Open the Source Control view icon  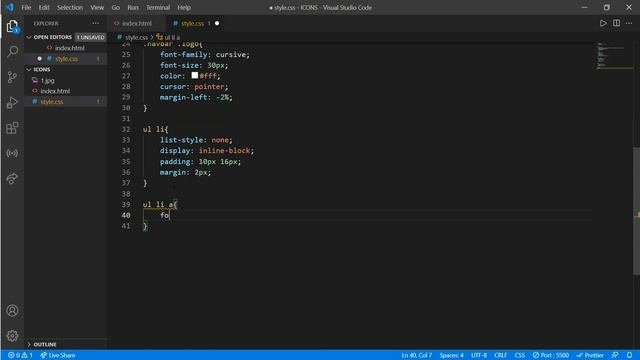12,77
